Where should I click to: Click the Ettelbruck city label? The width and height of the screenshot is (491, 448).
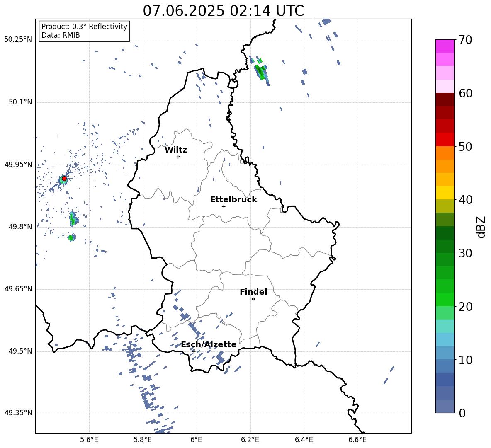point(233,200)
